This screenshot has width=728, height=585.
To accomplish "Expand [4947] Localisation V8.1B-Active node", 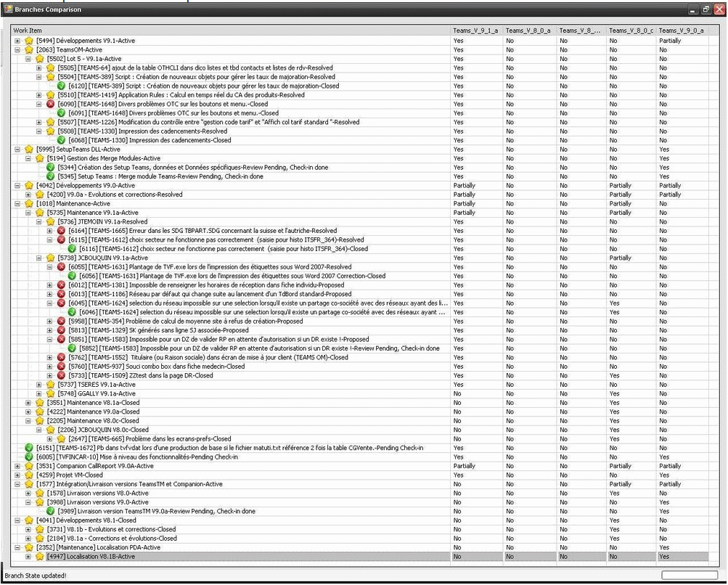I will 28,557.
